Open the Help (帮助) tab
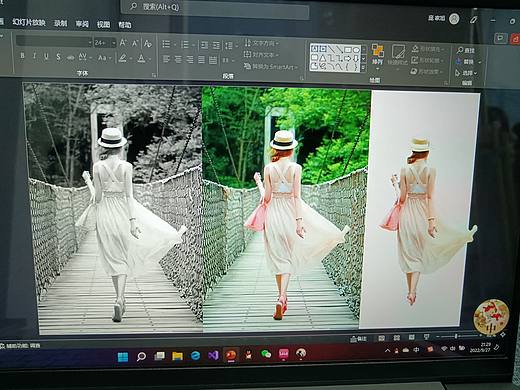The height and width of the screenshot is (390, 520). pos(125,25)
